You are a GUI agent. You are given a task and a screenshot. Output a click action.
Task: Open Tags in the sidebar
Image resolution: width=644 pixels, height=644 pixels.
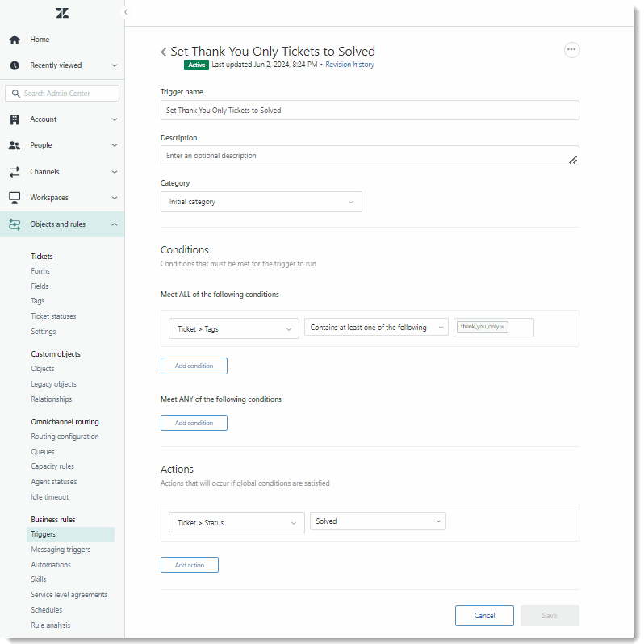coord(37,301)
